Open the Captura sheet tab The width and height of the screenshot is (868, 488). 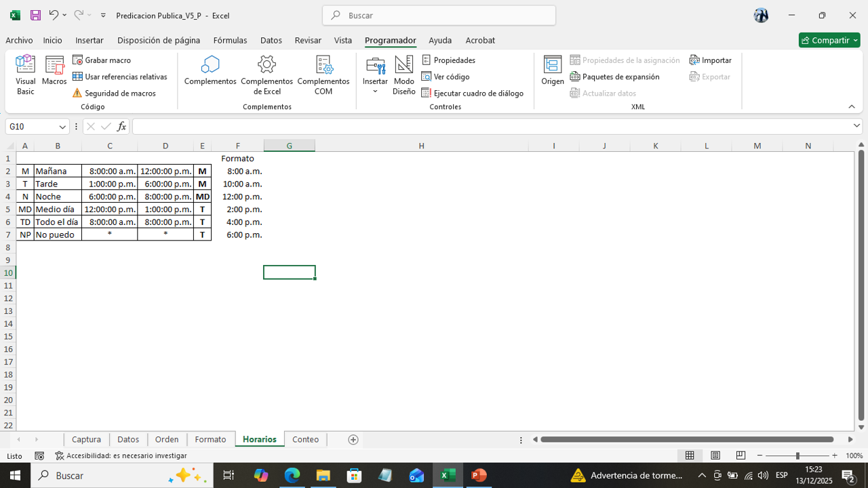click(86, 439)
